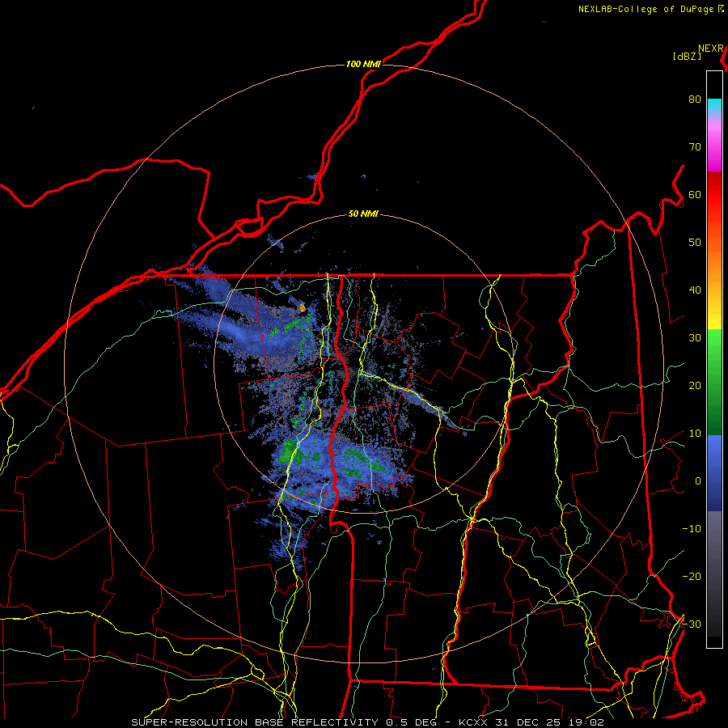728x728 pixels.
Task: Click the 80 value on dBZ scale
Action: pos(695,99)
